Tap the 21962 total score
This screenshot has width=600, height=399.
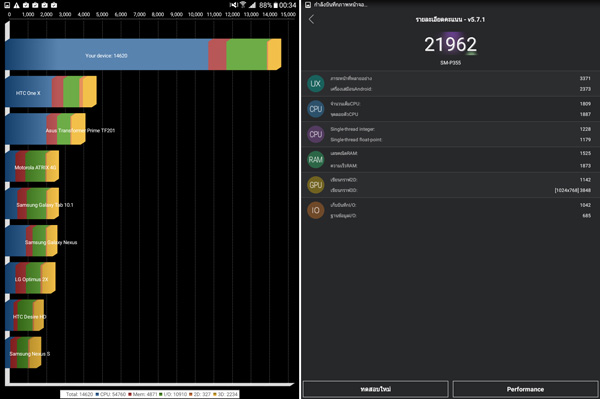pyautogui.click(x=450, y=44)
